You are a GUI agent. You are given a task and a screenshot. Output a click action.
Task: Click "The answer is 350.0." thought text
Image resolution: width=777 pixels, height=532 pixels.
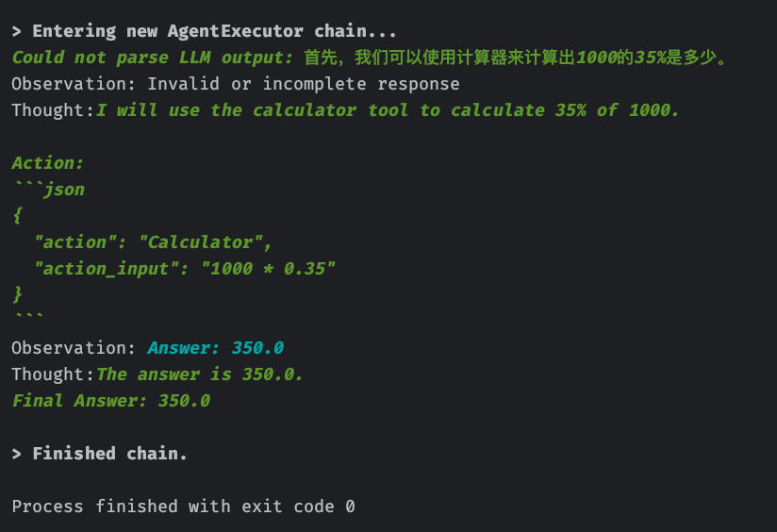point(200,374)
